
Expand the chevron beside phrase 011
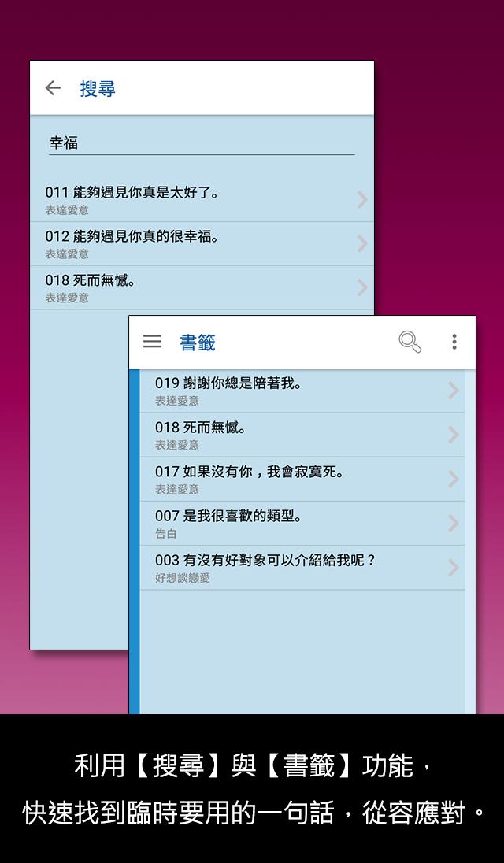(362, 200)
